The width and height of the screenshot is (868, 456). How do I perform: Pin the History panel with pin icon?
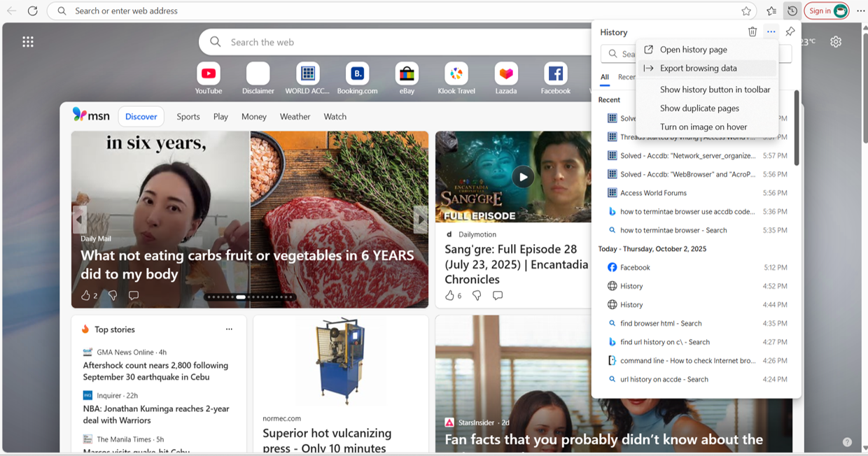(x=790, y=31)
